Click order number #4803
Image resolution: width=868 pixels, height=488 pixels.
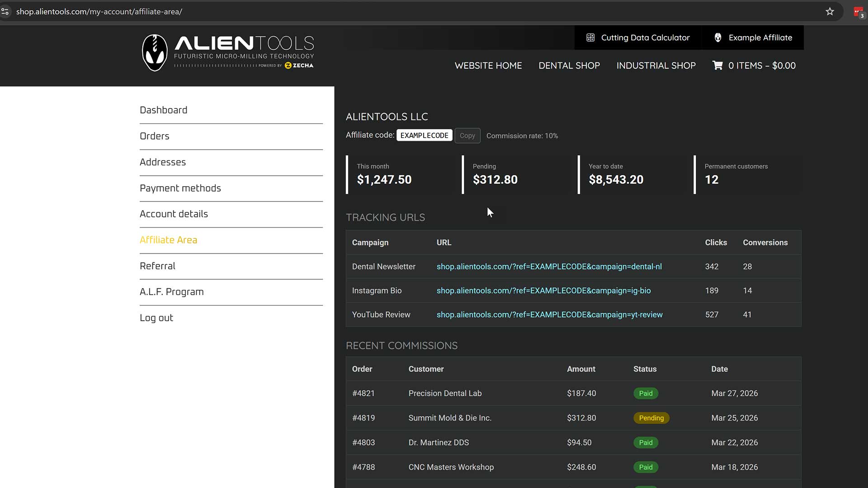click(363, 443)
